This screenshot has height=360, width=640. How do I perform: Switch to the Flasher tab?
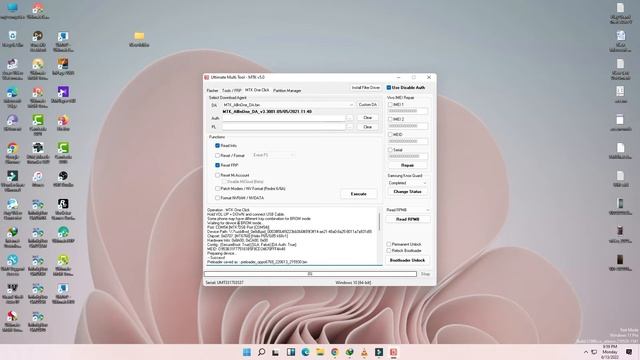click(212, 90)
